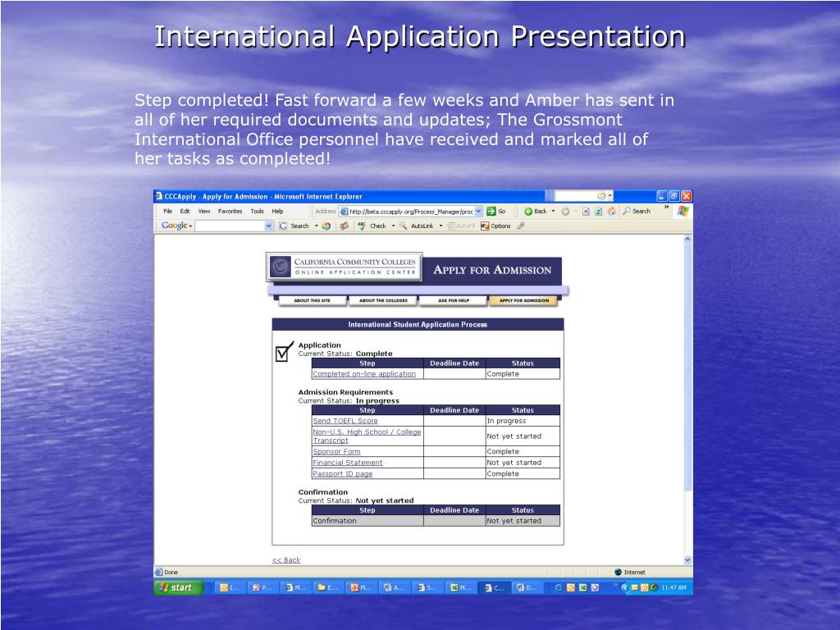
Task: Click the Windows start button
Action: click(178, 587)
